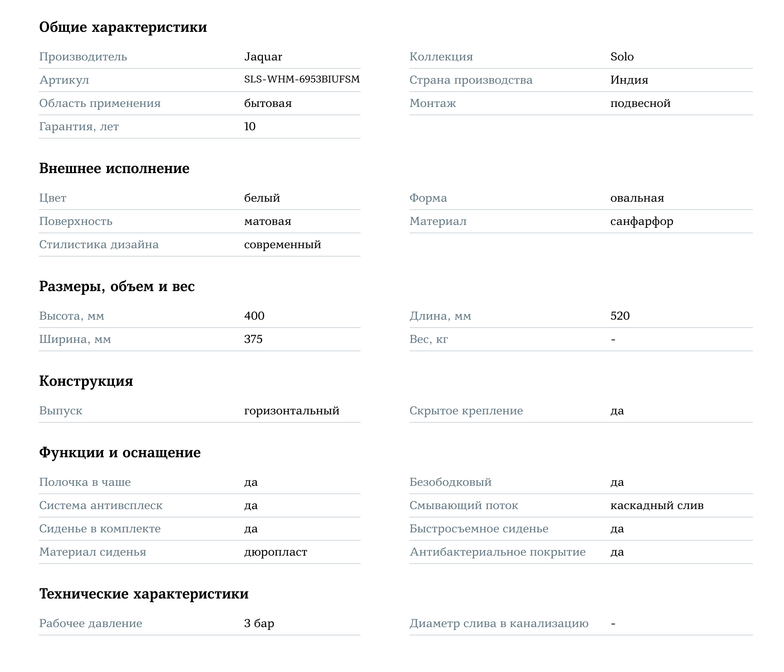Select the article number SLS-WHM-6953BIUFSM

coord(302,80)
